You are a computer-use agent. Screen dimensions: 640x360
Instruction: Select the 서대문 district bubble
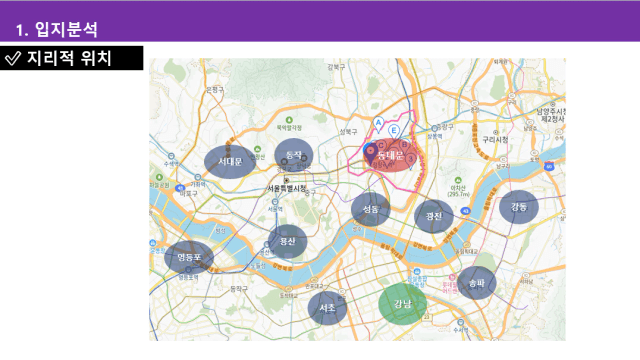pos(230,162)
